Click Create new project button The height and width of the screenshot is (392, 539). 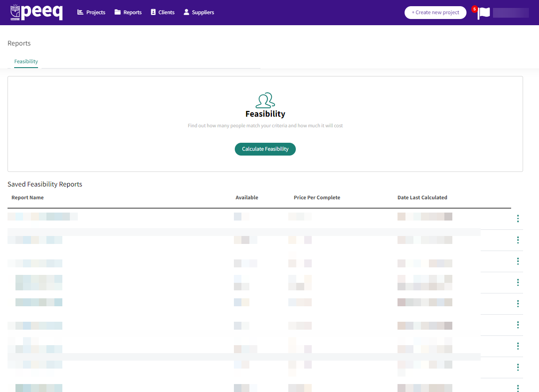436,12
